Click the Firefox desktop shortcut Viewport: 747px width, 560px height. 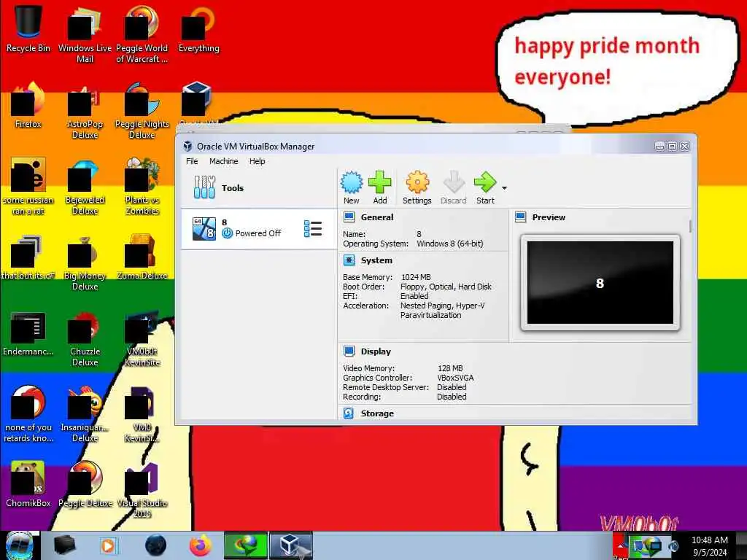pyautogui.click(x=28, y=105)
